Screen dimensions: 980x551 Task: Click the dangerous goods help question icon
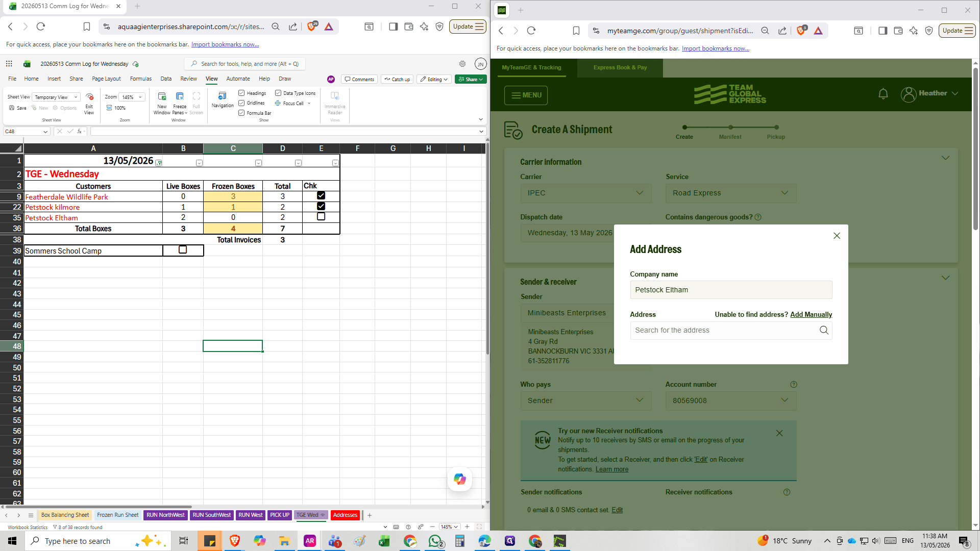758,217
